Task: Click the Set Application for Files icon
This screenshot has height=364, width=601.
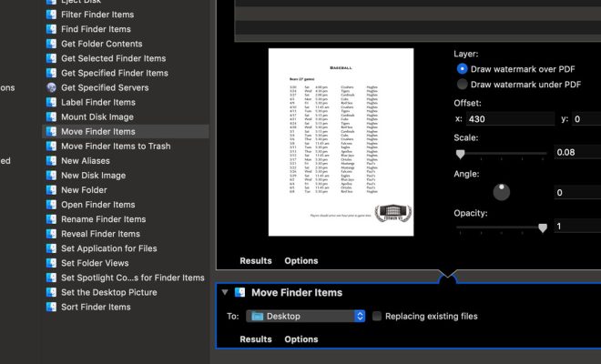Action: pos(51,248)
